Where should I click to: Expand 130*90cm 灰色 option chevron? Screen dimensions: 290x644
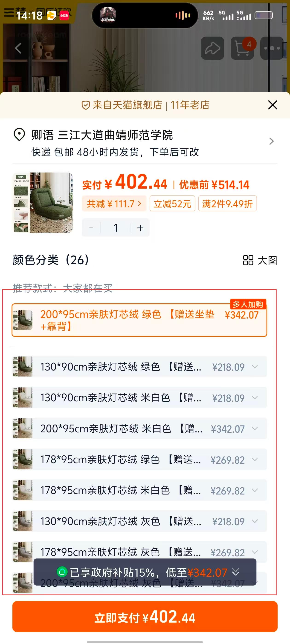tap(255, 521)
